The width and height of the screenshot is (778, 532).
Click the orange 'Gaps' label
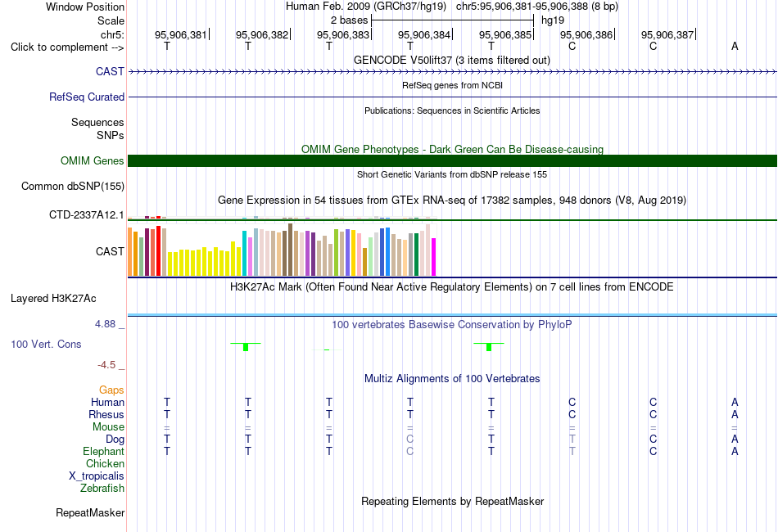111,390
